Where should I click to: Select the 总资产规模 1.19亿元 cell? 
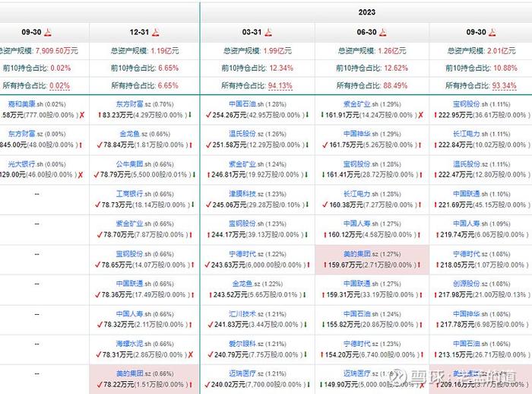click(144, 51)
